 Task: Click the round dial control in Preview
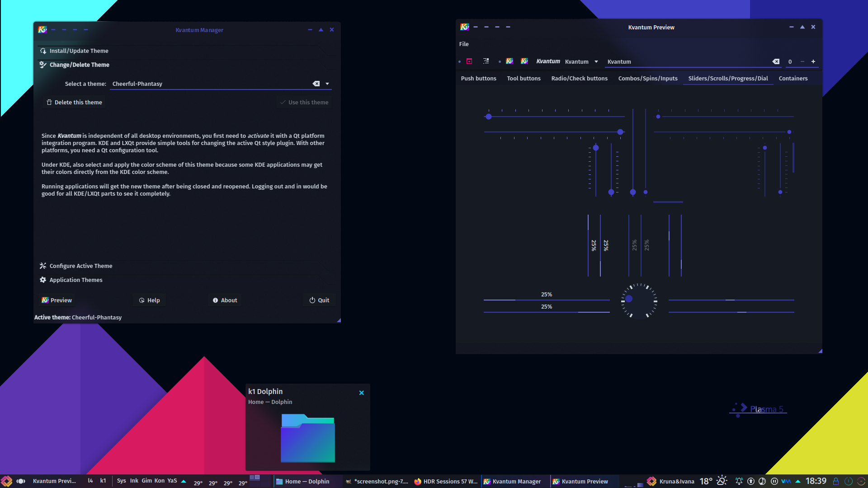click(639, 300)
